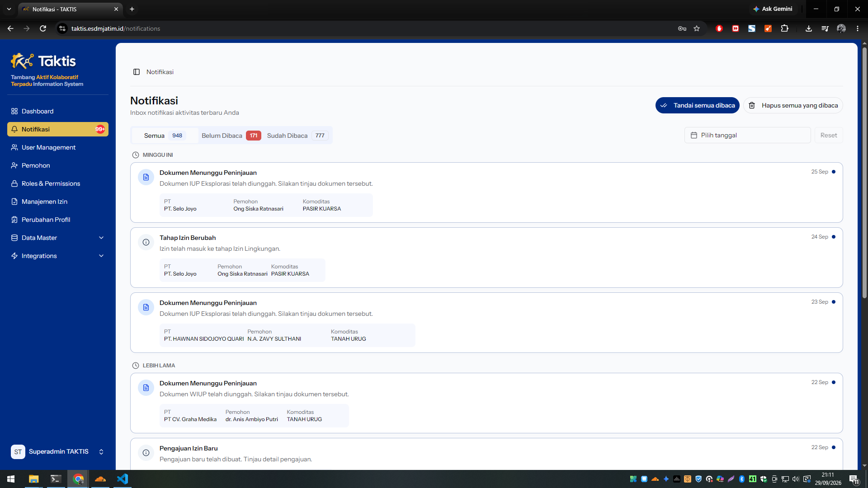Click the trash icon in Hapus button

tap(752, 105)
